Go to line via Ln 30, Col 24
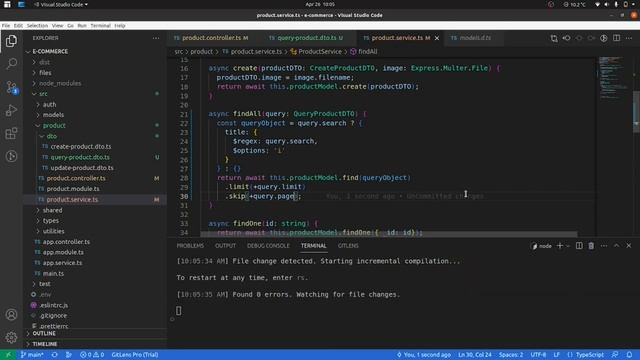This screenshot has width=640, height=360. point(475,355)
